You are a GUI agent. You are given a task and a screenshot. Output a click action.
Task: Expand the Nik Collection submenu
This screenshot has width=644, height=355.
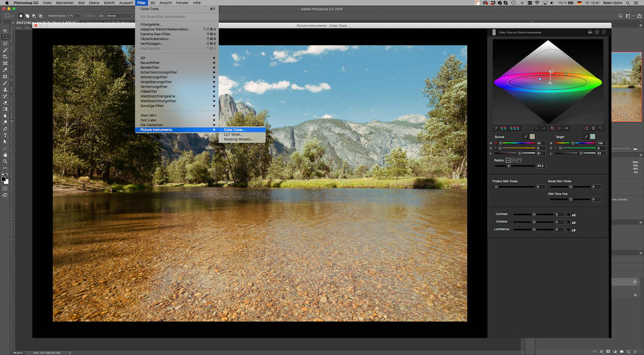click(177, 125)
